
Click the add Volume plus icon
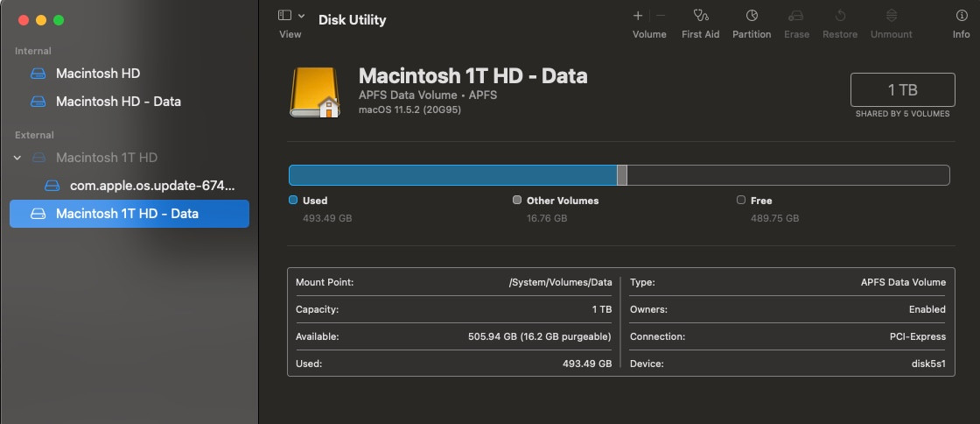[x=638, y=16]
